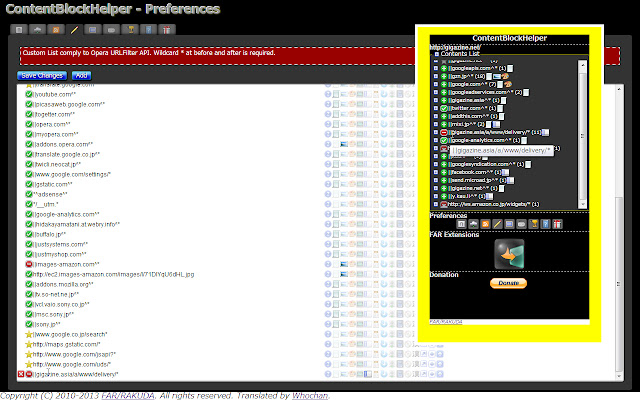Open the orange RSS icon tab
Image resolution: width=640 pixels, height=400 pixels.
coord(56,30)
